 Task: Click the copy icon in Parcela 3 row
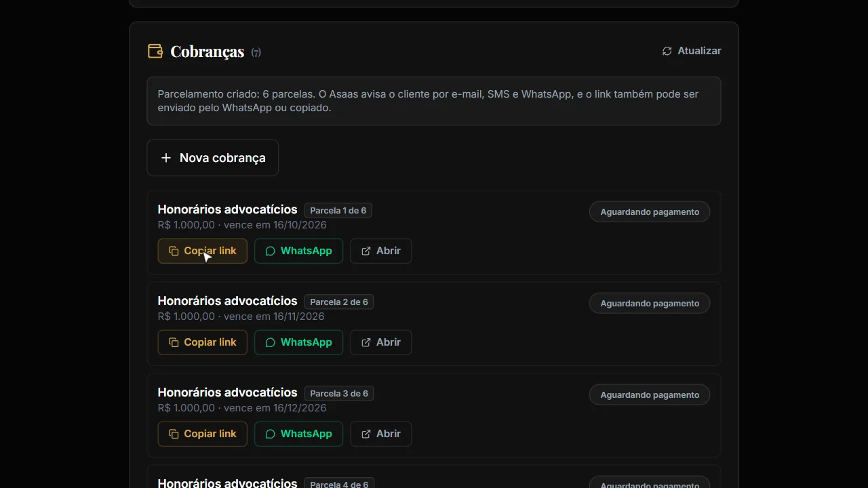point(174,434)
